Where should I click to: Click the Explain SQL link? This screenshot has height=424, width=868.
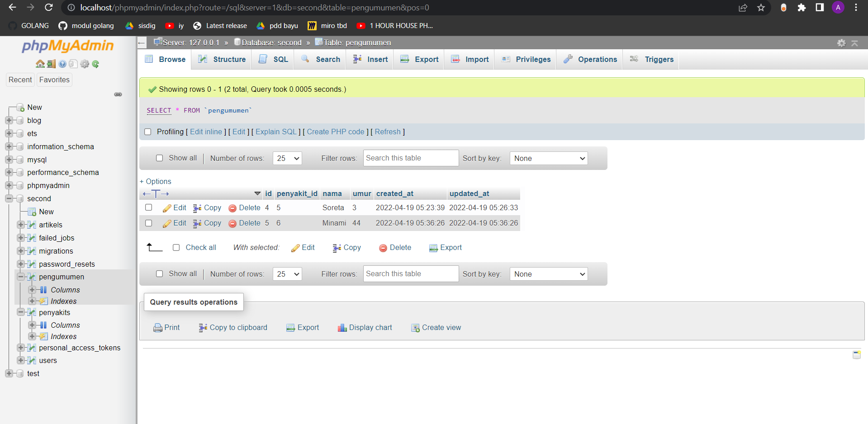click(276, 132)
